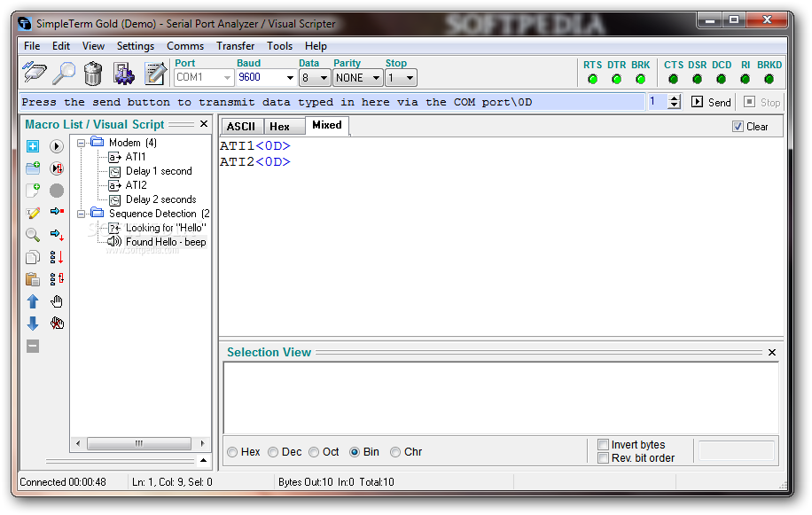The image size is (812, 515).
Task: Click the macro list horizontal scrollbar thumb
Action: click(x=139, y=443)
